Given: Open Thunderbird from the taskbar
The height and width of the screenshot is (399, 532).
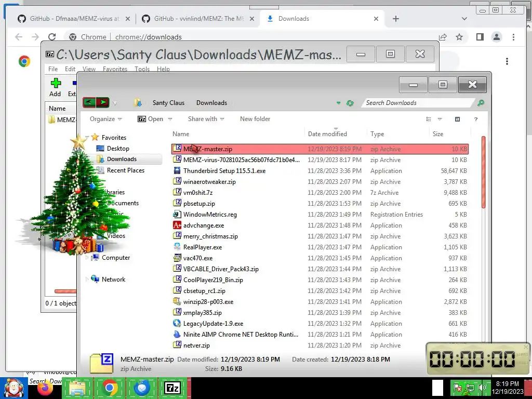Looking at the screenshot, I should click(x=142, y=389).
